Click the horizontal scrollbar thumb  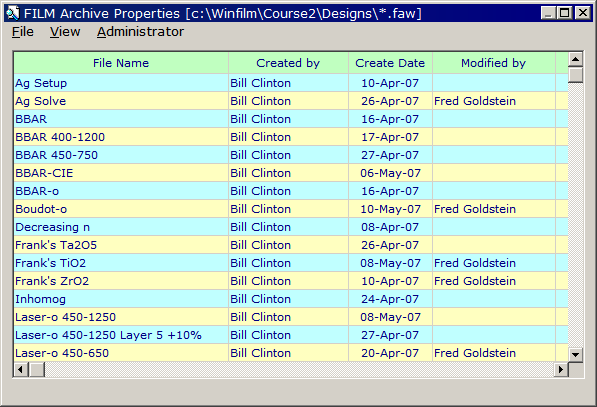coord(37,369)
